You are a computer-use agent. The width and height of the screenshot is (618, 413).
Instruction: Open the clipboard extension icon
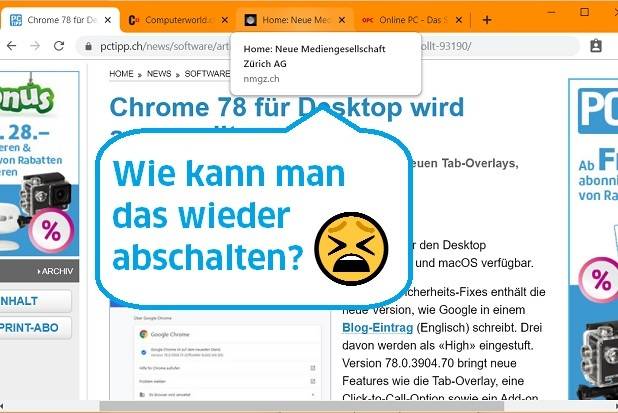coord(596,46)
